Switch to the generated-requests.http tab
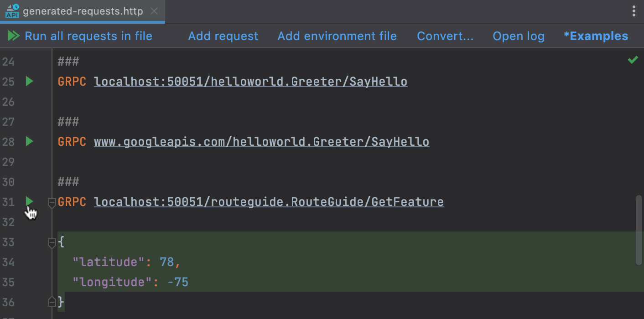The height and width of the screenshot is (319, 644). (x=82, y=11)
